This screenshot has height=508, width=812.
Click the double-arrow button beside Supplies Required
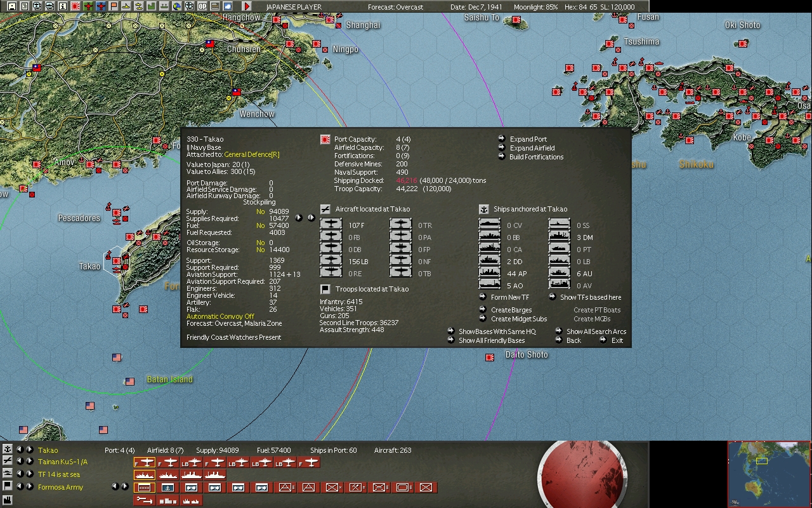311,218
